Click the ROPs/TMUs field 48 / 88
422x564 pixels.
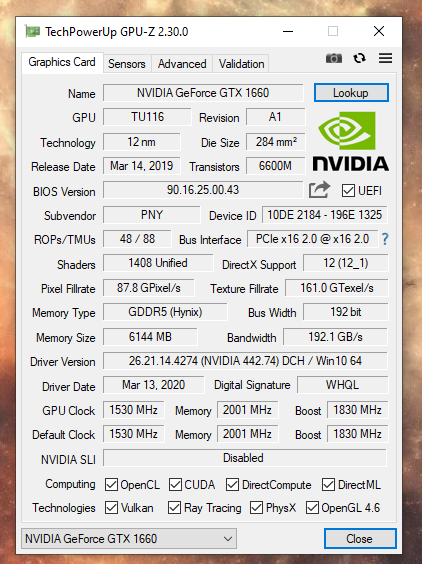point(137,239)
